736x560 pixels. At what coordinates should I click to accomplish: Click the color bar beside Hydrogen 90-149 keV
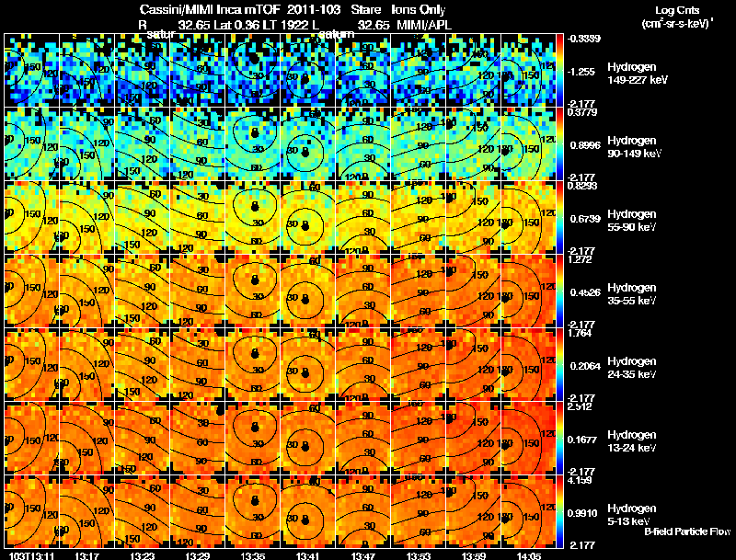(559, 143)
